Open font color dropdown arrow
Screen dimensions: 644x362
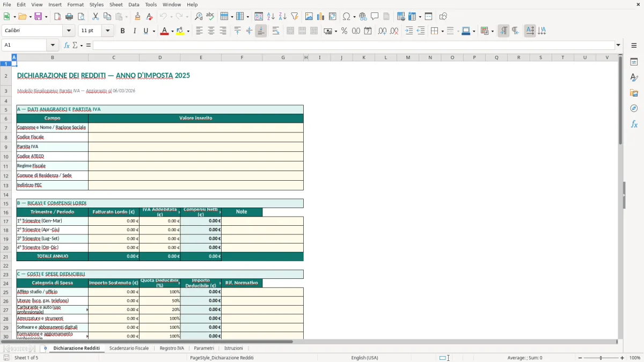(x=171, y=31)
